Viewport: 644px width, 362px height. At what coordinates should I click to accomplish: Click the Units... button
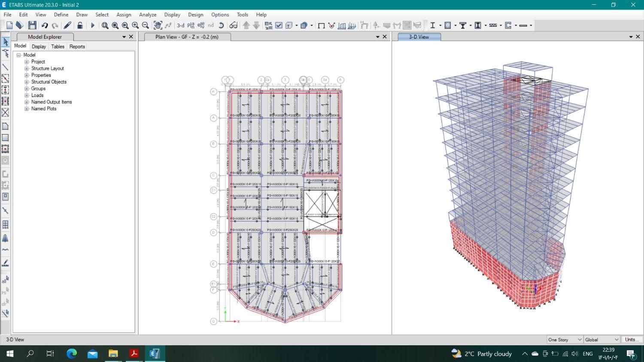[632, 340]
